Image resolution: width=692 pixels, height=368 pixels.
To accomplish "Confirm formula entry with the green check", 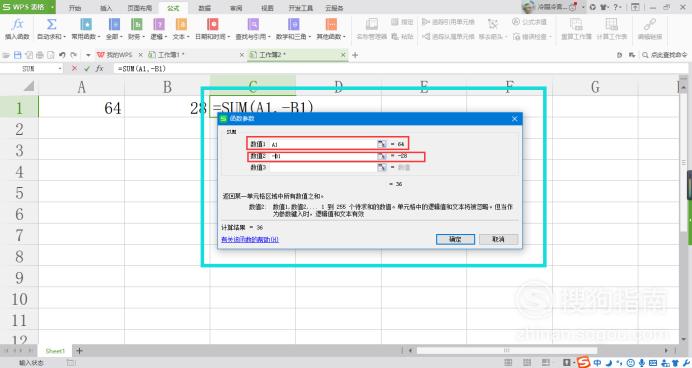I will pos(87,68).
